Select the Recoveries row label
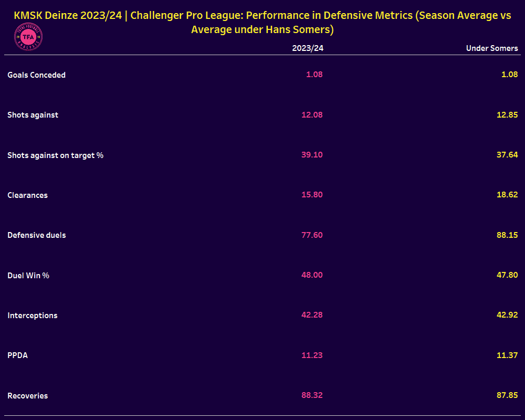This screenshot has height=420, width=525. [27, 396]
